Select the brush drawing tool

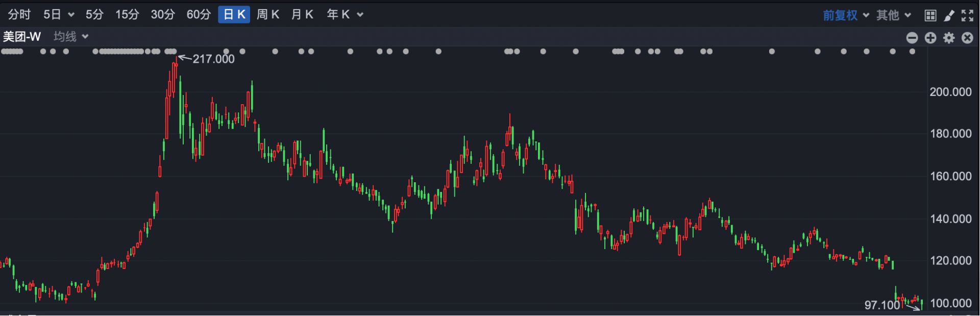coord(949,15)
